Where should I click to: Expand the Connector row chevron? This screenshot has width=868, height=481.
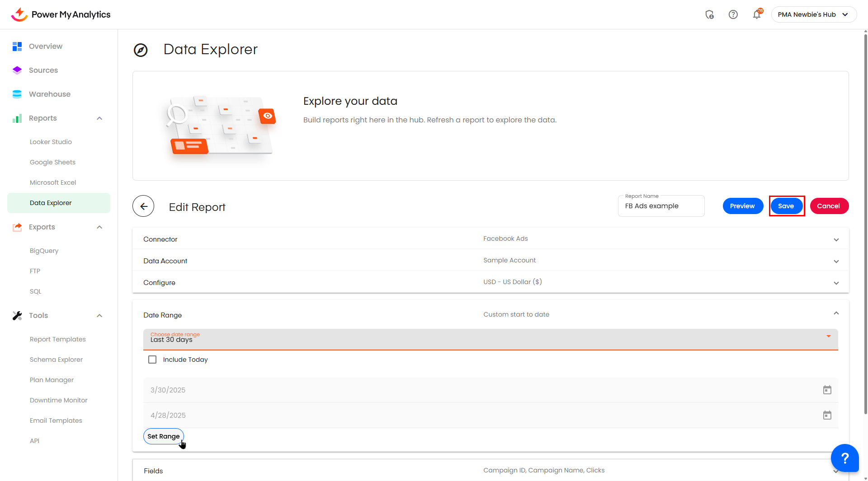coord(836,240)
